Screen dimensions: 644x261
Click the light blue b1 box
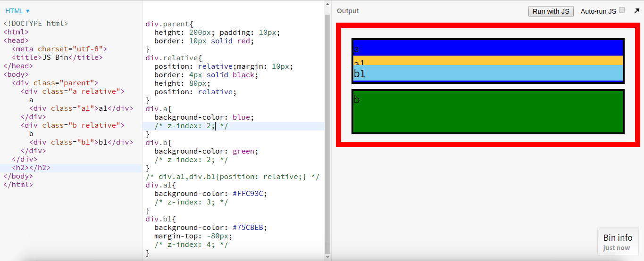pos(488,73)
